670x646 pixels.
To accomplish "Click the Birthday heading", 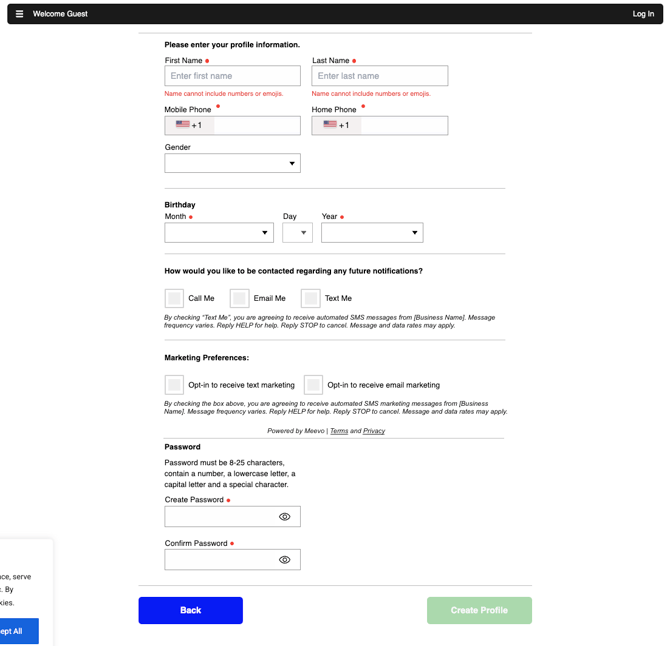I will tap(180, 205).
